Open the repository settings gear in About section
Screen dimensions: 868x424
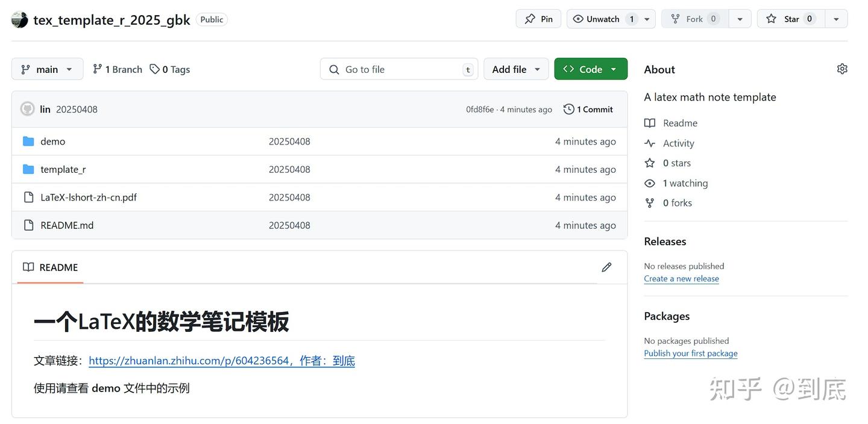click(842, 68)
